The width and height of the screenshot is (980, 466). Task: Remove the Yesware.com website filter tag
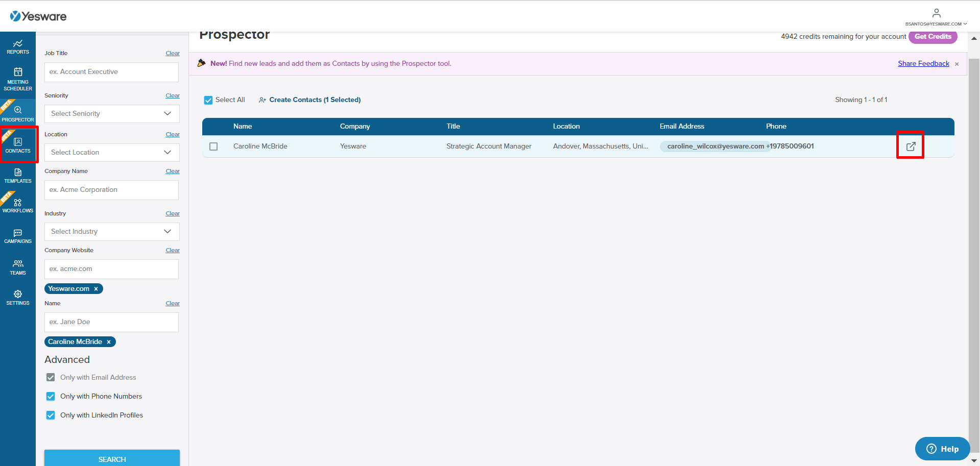click(96, 289)
